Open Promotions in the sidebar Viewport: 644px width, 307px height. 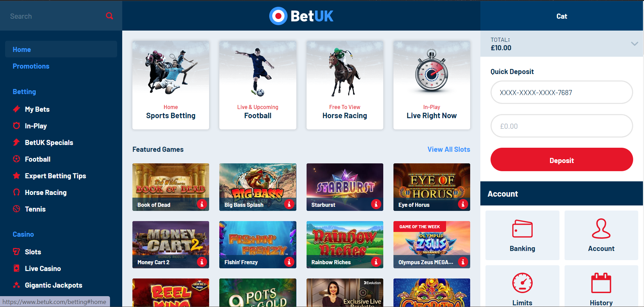31,66
